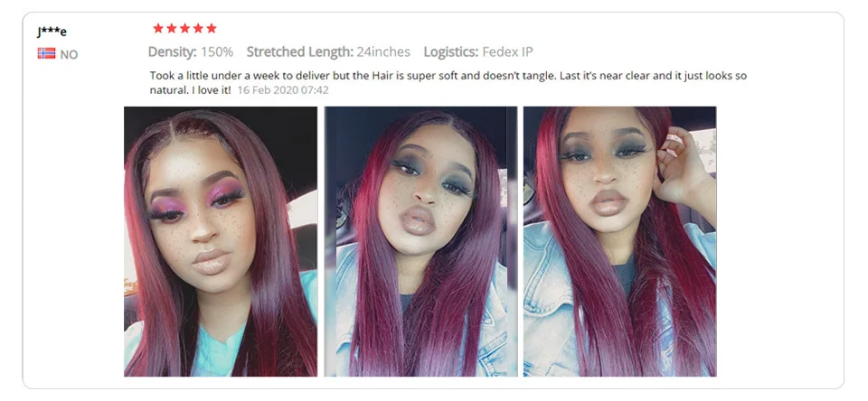Click the second red rating star
This screenshot has height=401, width=868.
coord(172,28)
